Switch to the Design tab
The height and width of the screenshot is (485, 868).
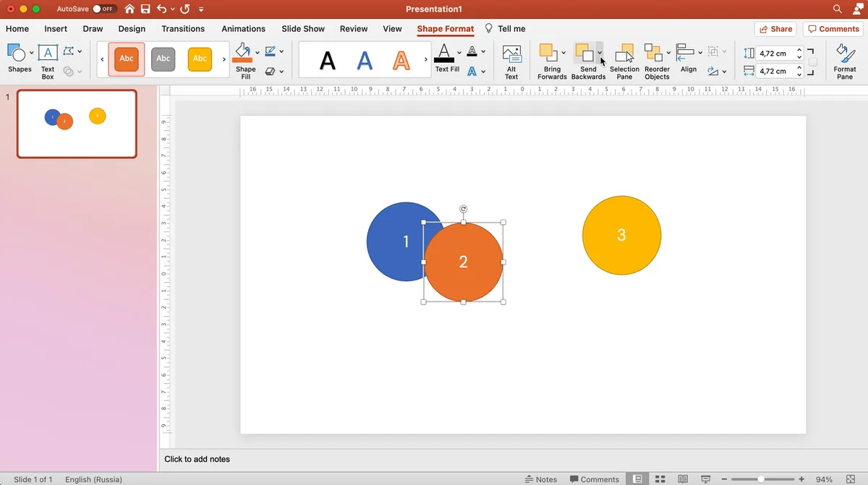(x=132, y=29)
